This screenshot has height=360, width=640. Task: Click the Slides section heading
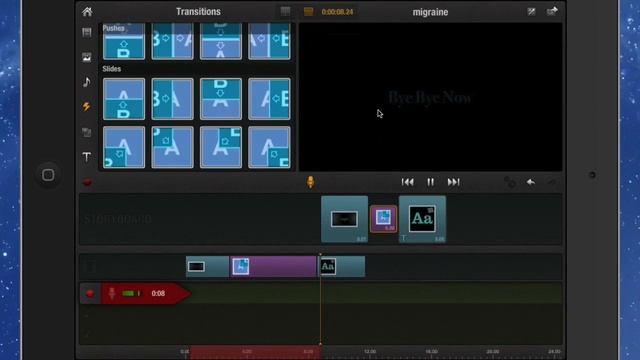(112, 69)
